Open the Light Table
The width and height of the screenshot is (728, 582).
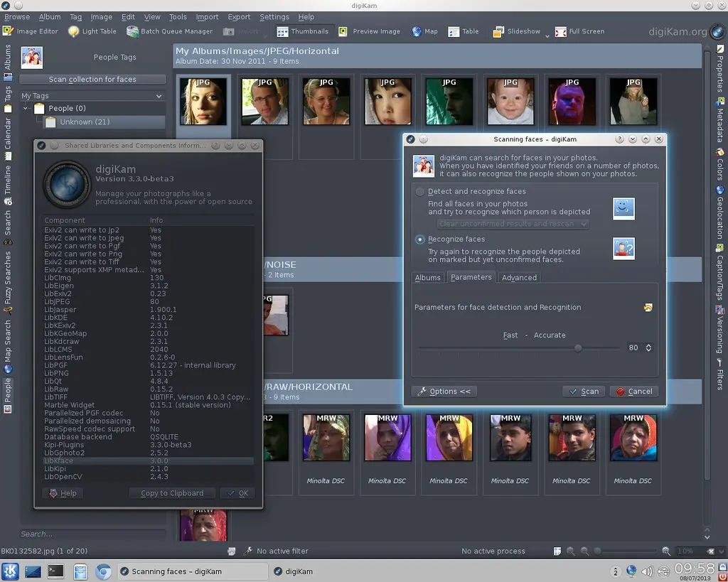pyautogui.click(x=92, y=31)
